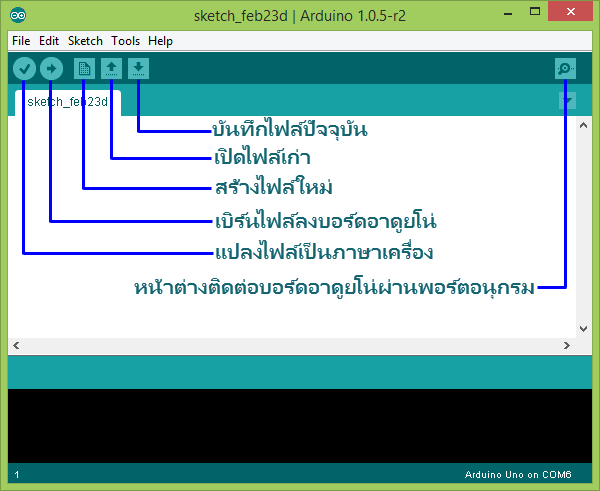The height and width of the screenshot is (491, 600).
Task: Maximize the Arduino window
Action: tap(535, 11)
